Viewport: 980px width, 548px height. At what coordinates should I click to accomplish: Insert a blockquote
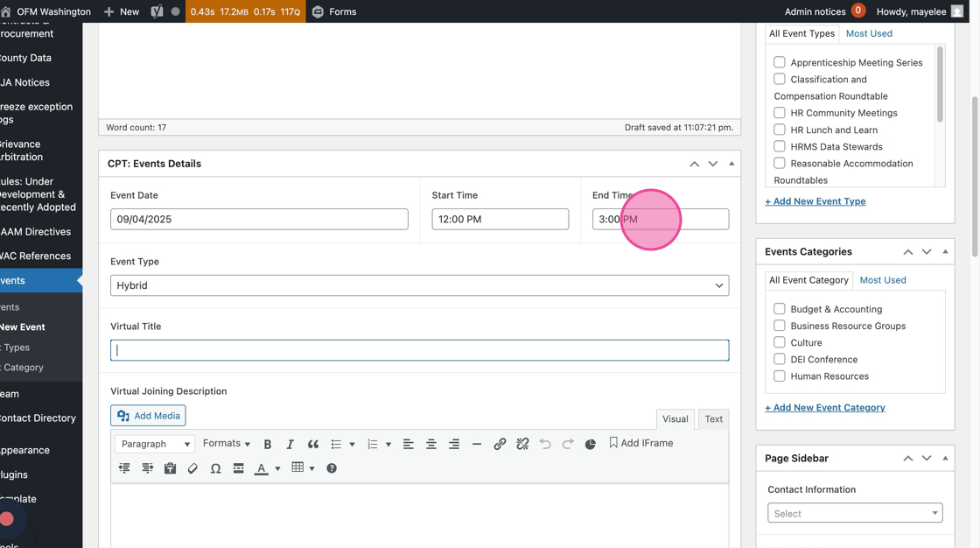pyautogui.click(x=312, y=445)
